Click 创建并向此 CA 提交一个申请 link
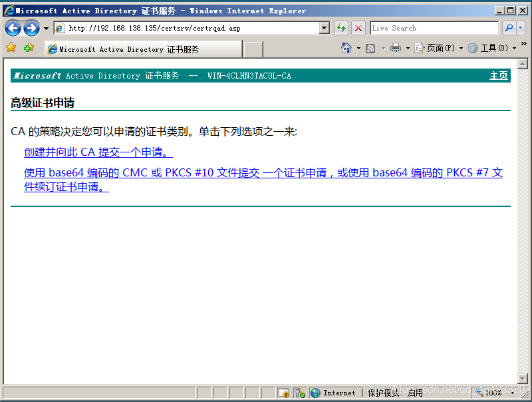This screenshot has height=402, width=532. point(98,152)
